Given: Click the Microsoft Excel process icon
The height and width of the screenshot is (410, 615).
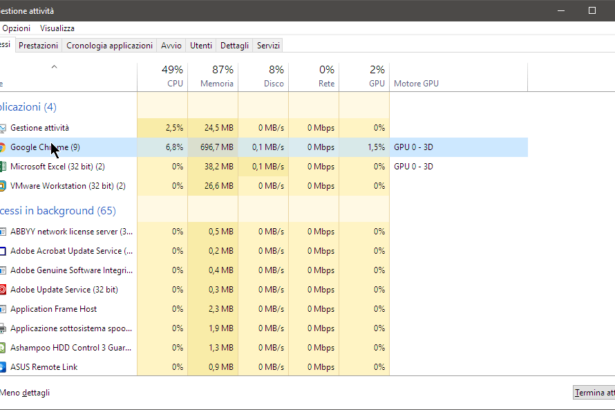Looking at the screenshot, I should (3, 166).
